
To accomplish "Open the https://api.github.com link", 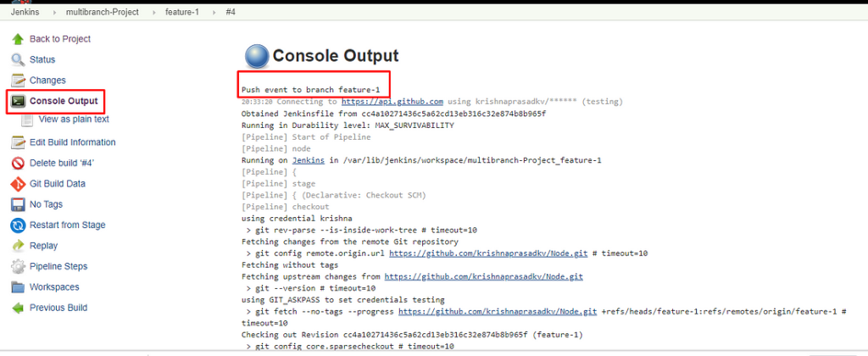I will pyautogui.click(x=392, y=102).
